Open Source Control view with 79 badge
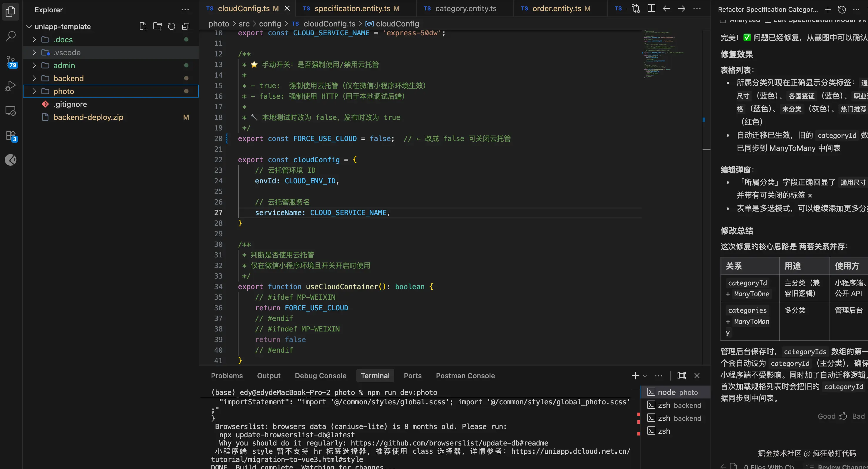Screen dimensions: 868x469 [x=11, y=61]
